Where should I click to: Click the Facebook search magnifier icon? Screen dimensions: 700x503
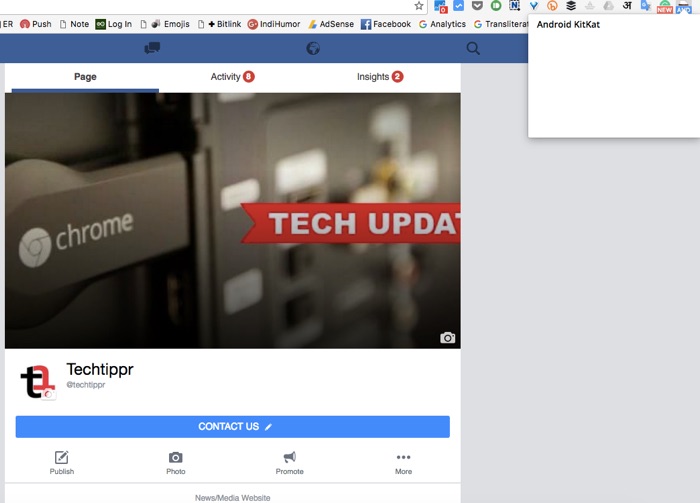coord(473,48)
